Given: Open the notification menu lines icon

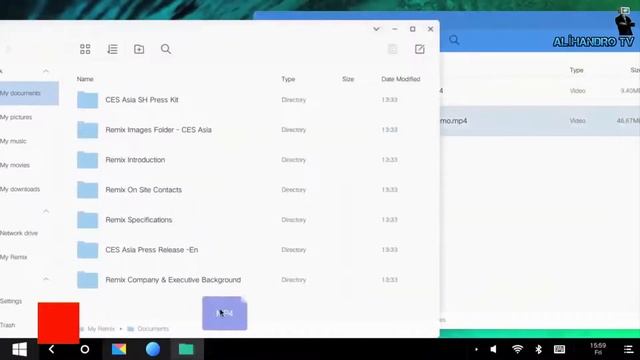Looking at the screenshot, I should [x=629, y=349].
